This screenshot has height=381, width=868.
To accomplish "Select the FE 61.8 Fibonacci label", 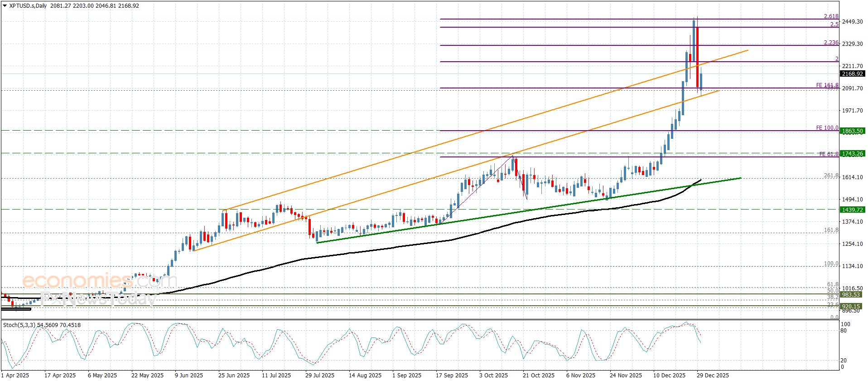I will (829, 154).
